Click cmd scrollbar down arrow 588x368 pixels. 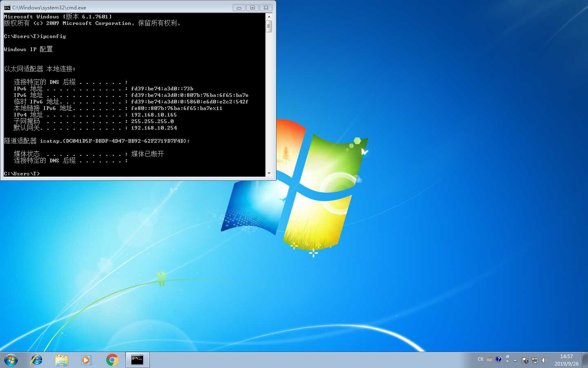[x=269, y=173]
